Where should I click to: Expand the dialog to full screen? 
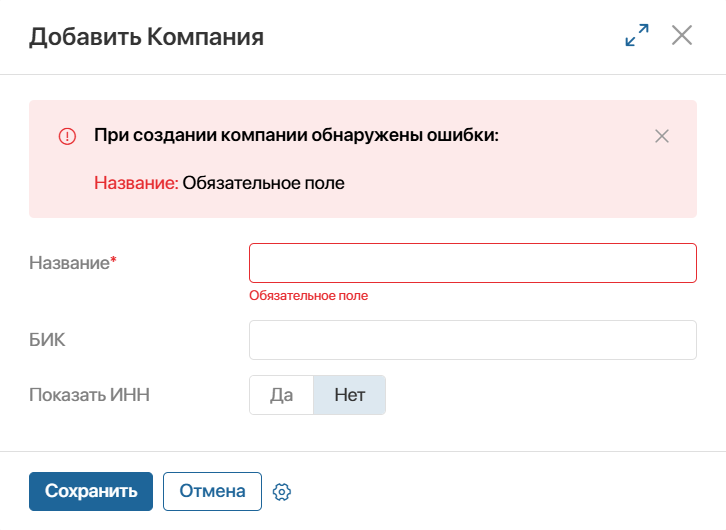637,35
